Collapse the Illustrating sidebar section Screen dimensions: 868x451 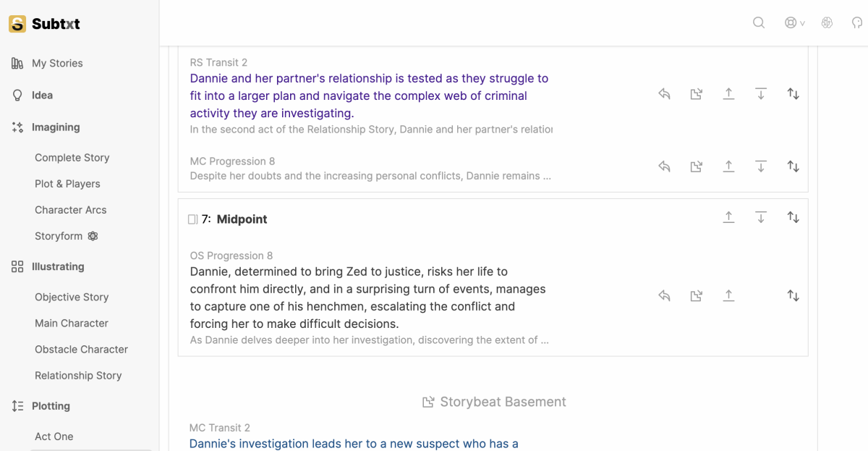coord(58,266)
